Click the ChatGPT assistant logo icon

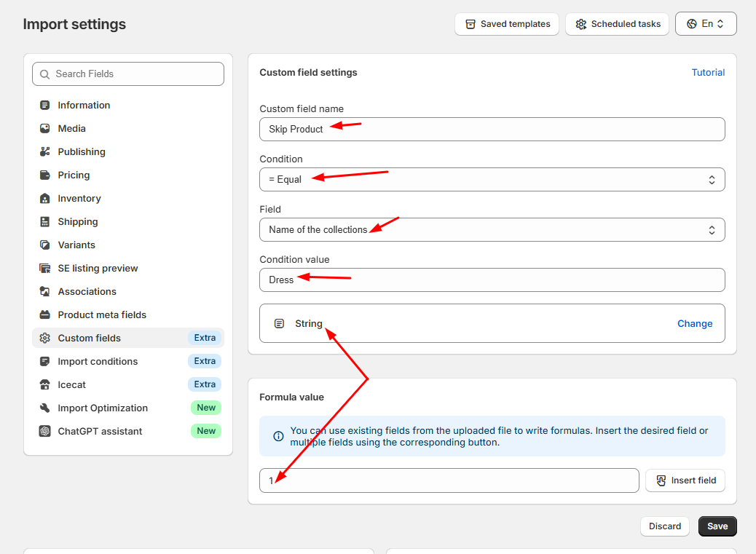pyautogui.click(x=45, y=431)
